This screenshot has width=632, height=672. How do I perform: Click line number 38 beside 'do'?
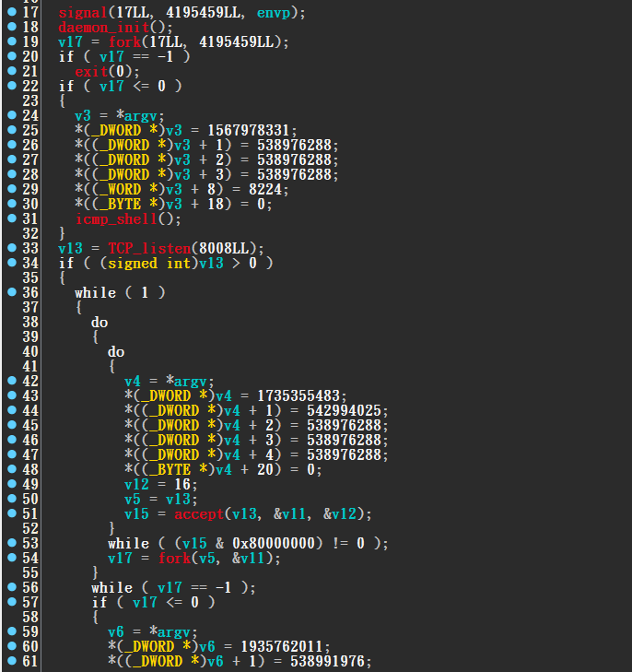pos(30,323)
